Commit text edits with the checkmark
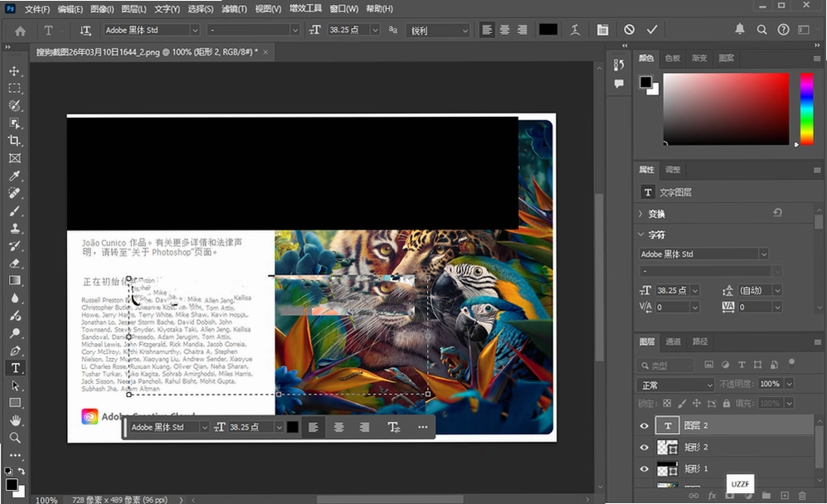The height and width of the screenshot is (504, 827). (652, 30)
